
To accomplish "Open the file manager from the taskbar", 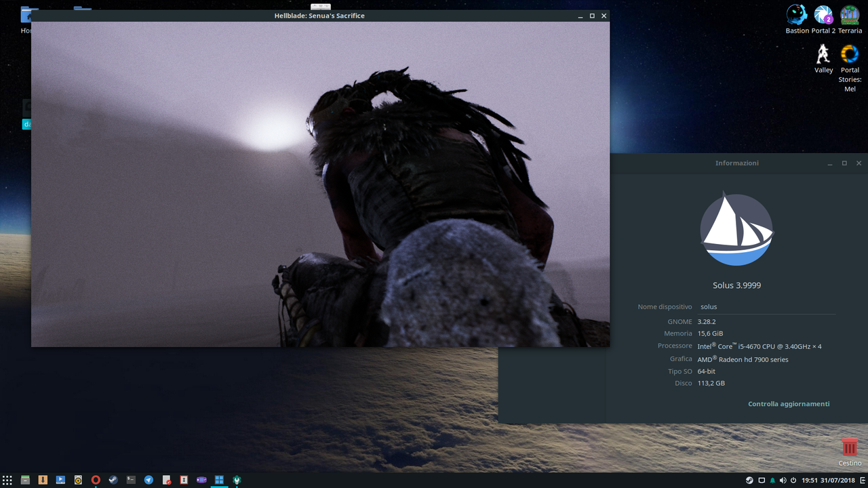I will 25,480.
